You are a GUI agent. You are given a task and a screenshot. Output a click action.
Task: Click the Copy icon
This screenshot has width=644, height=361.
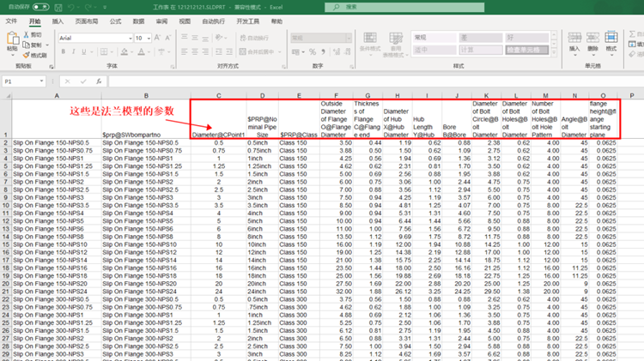click(x=27, y=45)
